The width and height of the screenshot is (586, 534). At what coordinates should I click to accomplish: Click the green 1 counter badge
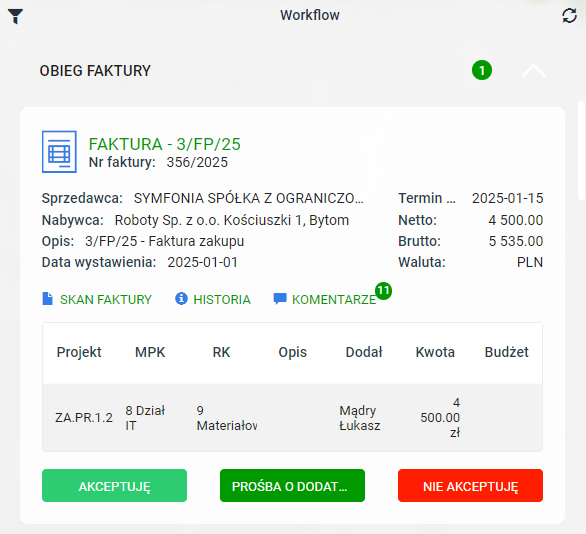[x=482, y=70]
